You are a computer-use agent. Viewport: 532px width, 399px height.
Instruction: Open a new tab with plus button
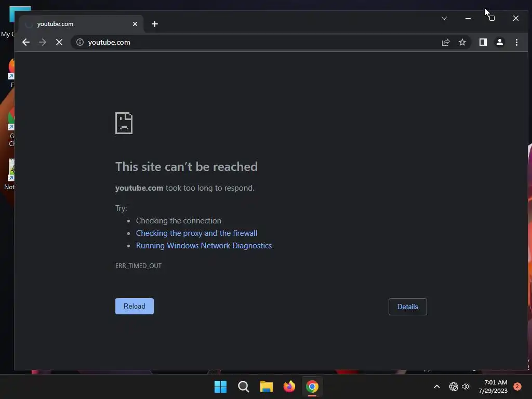coord(155,24)
